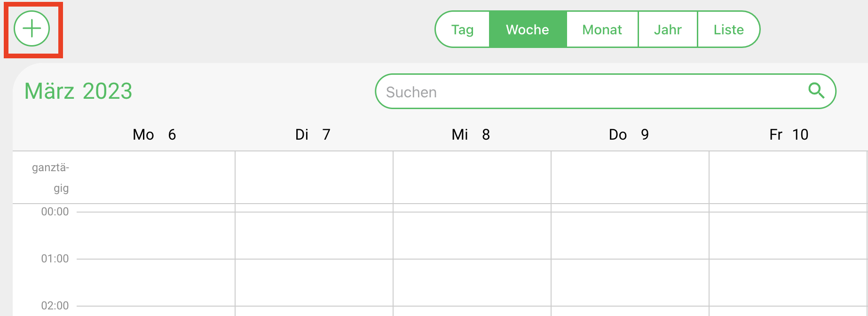The width and height of the screenshot is (868, 316).
Task: Click the plus icon to add an event
Action: 32,29
